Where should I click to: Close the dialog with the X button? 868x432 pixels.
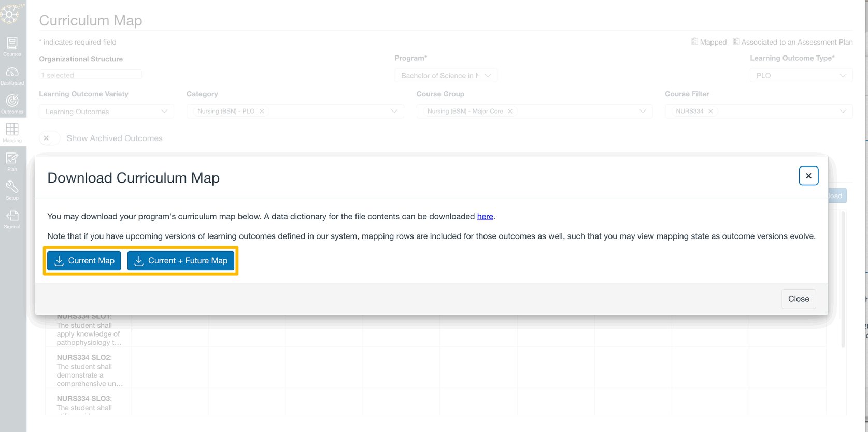point(808,176)
